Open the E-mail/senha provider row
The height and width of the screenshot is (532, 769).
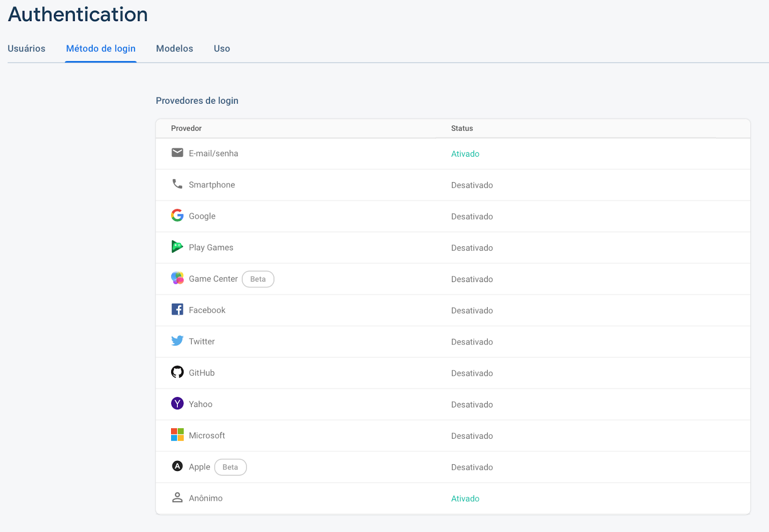(453, 154)
